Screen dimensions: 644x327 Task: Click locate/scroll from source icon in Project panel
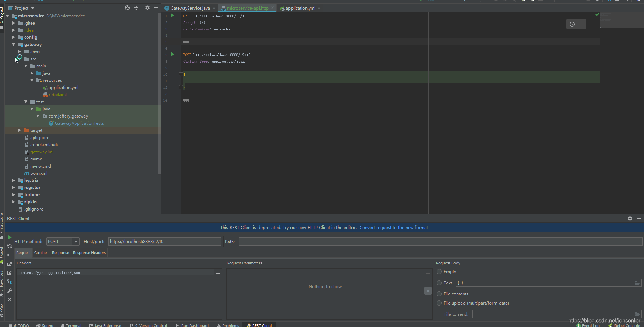[x=127, y=8]
